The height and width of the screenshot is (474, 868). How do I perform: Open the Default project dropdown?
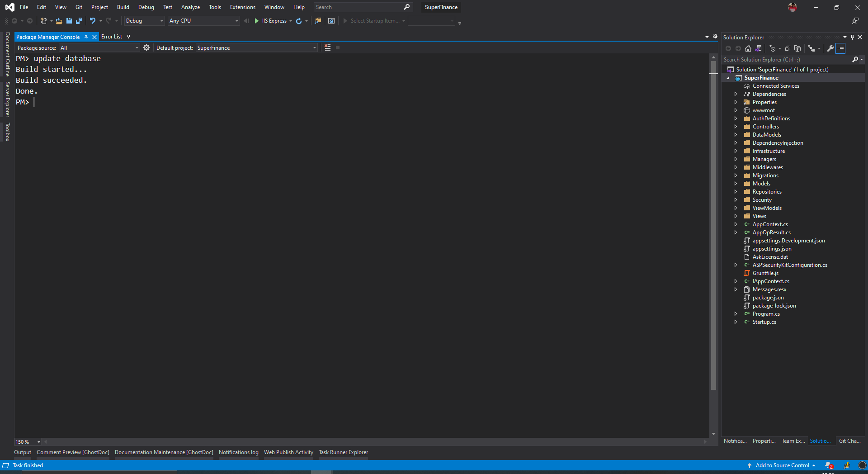point(256,47)
